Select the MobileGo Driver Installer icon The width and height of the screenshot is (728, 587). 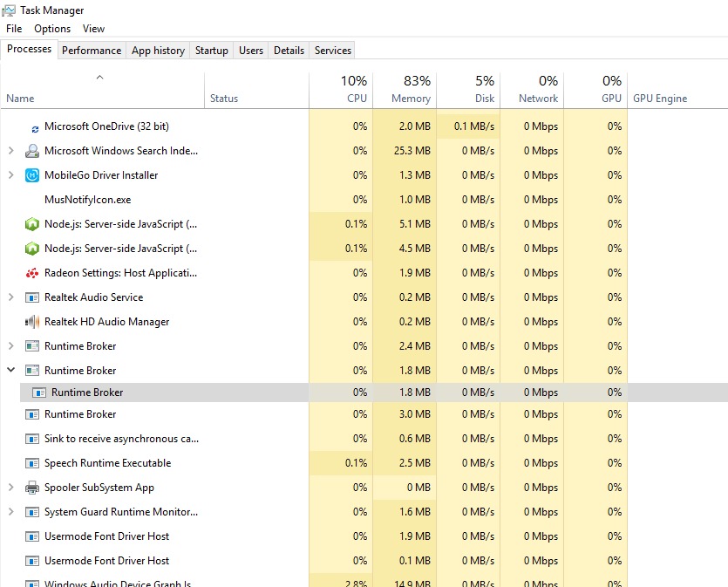tap(32, 175)
